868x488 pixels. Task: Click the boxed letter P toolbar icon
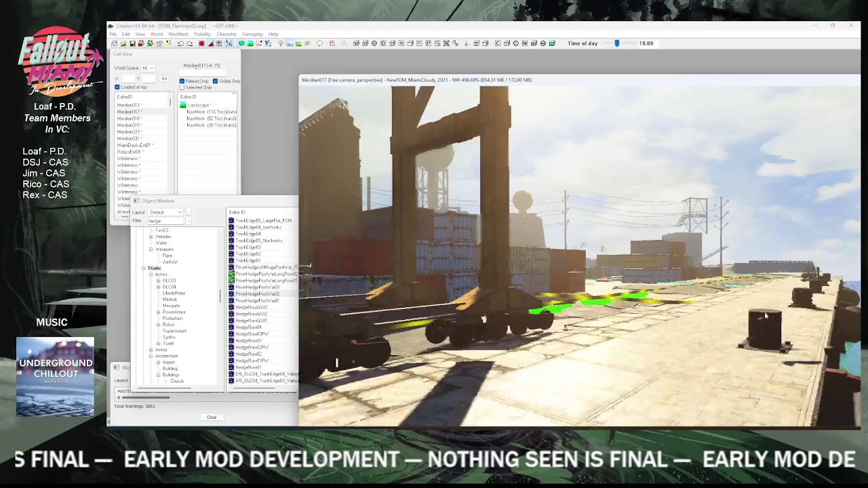429,43
